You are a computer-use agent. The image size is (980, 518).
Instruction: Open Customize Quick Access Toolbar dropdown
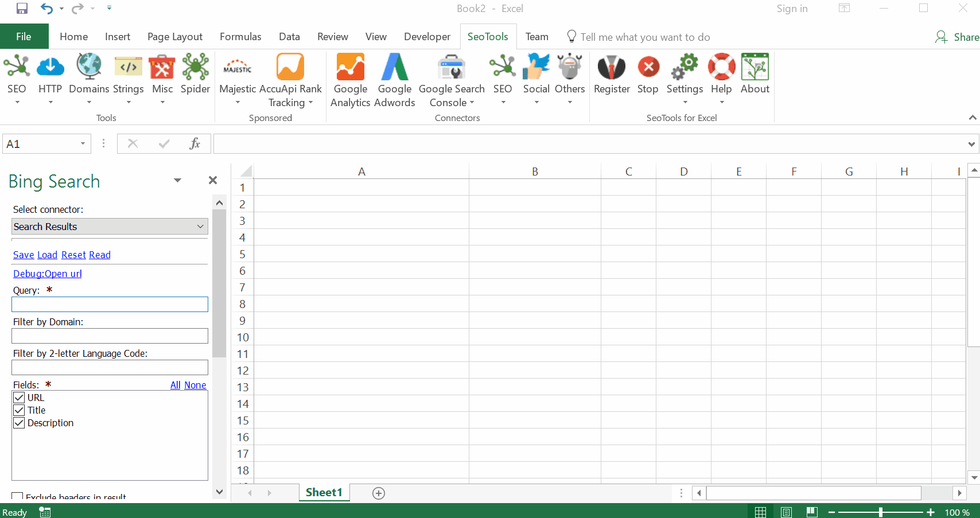click(x=109, y=8)
